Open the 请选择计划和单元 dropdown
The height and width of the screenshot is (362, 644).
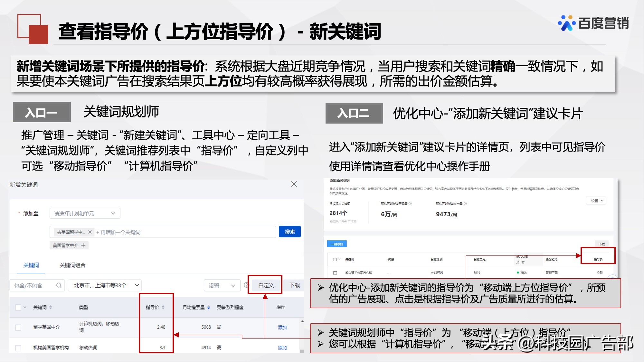[85, 213]
